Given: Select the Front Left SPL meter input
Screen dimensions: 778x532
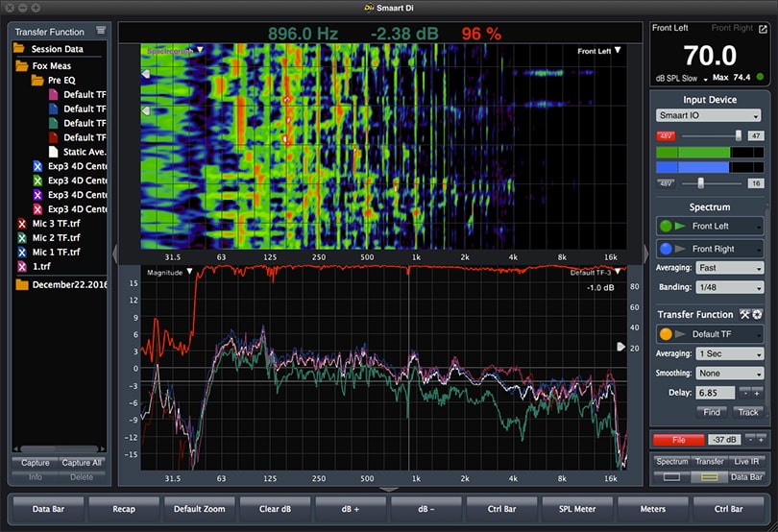Looking at the screenshot, I should click(x=669, y=28).
